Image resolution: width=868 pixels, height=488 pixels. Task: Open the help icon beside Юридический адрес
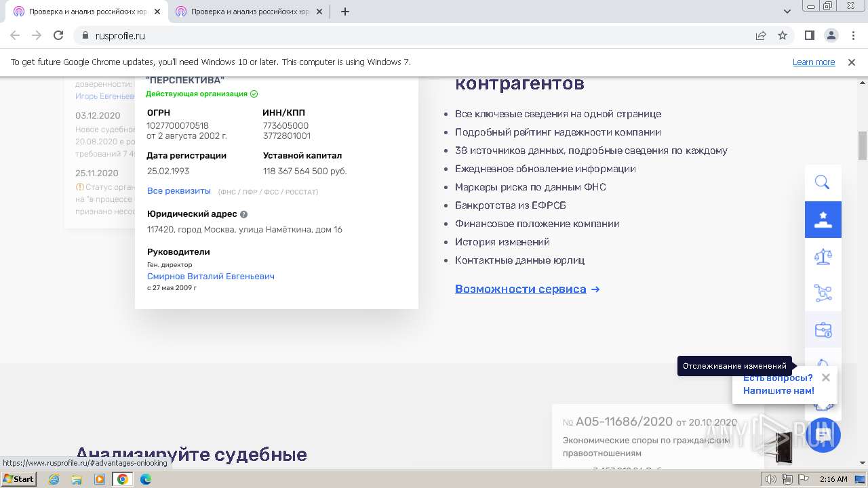pos(243,214)
